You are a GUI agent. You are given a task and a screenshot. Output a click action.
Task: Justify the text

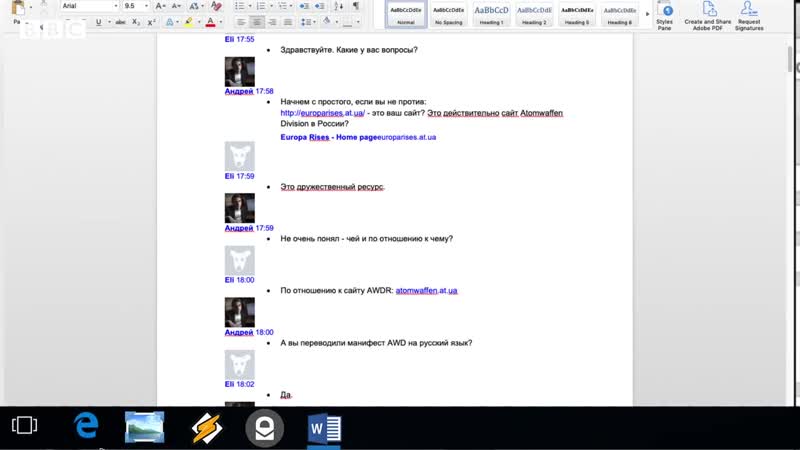coord(288,22)
